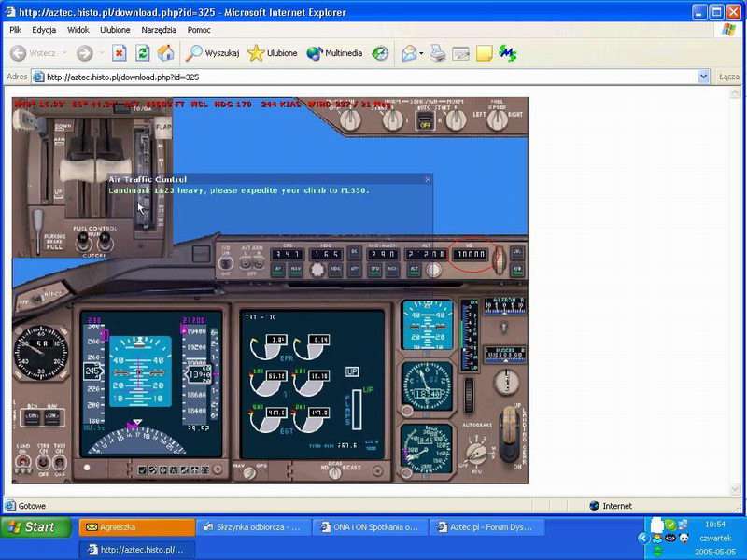747x560 pixels.
Task: Open Ulubione favorites star in the toolbar
Action: pyautogui.click(x=272, y=53)
